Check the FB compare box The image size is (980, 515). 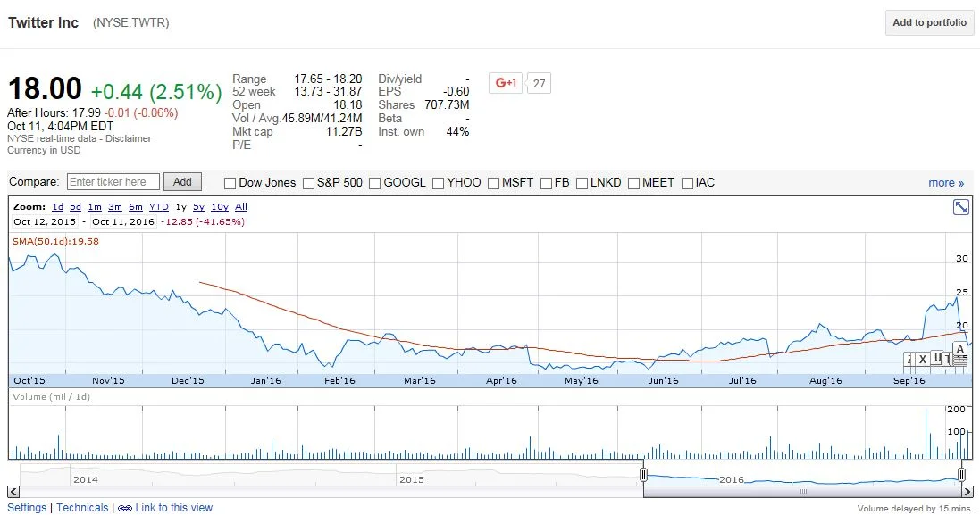pos(546,183)
